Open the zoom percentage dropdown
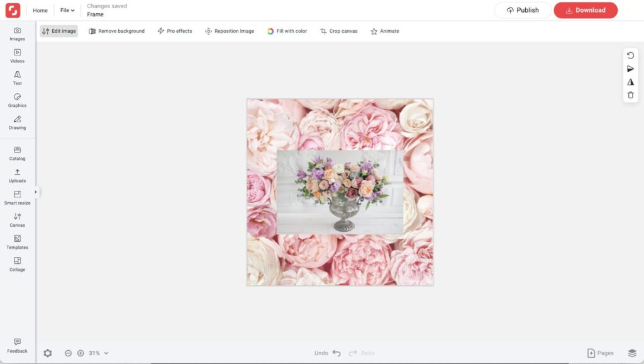Screen dimensions: 644x364 pyautogui.click(x=97, y=353)
